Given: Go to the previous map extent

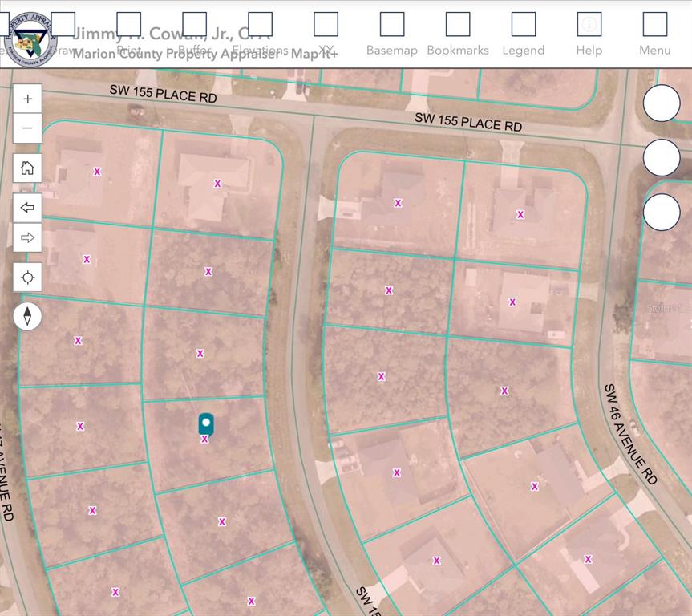Looking at the screenshot, I should tap(28, 208).
